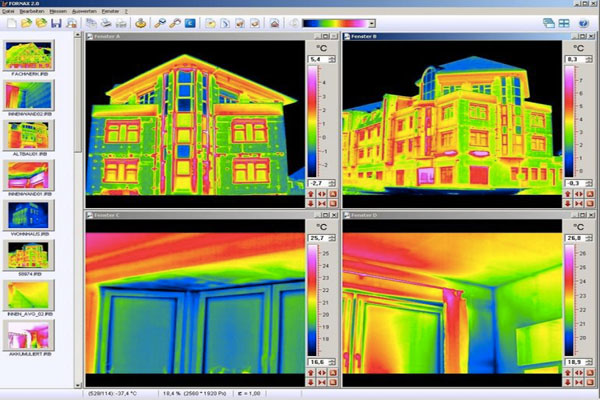
Task: Click up arrow button in Fenster C
Action: tap(311, 372)
